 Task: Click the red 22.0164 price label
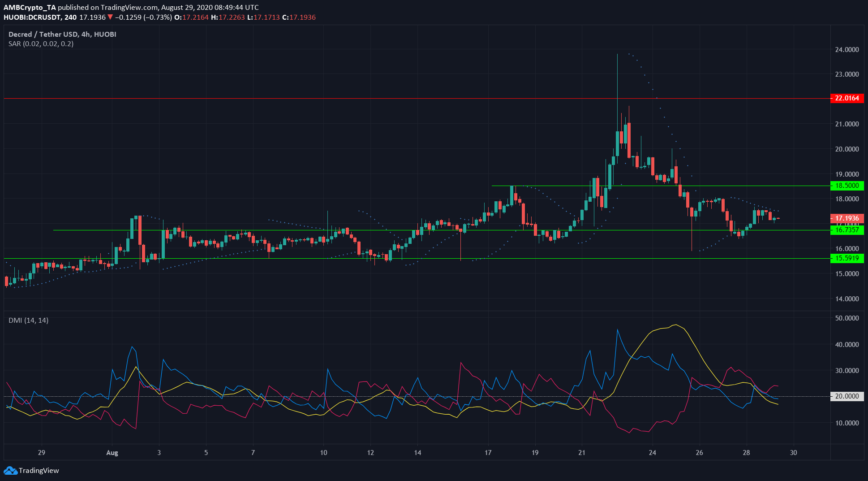(x=847, y=98)
